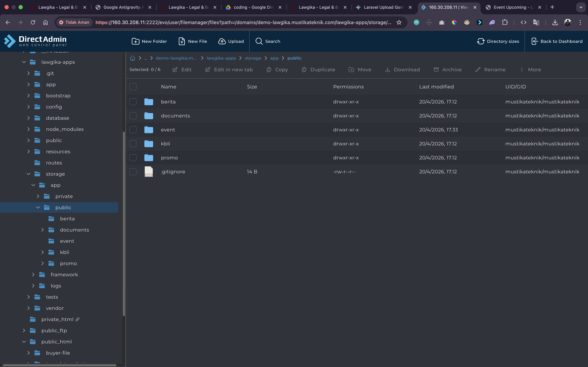The width and height of the screenshot is (588, 367).
Task: Toggle the select-all header checkbox
Action: click(133, 87)
